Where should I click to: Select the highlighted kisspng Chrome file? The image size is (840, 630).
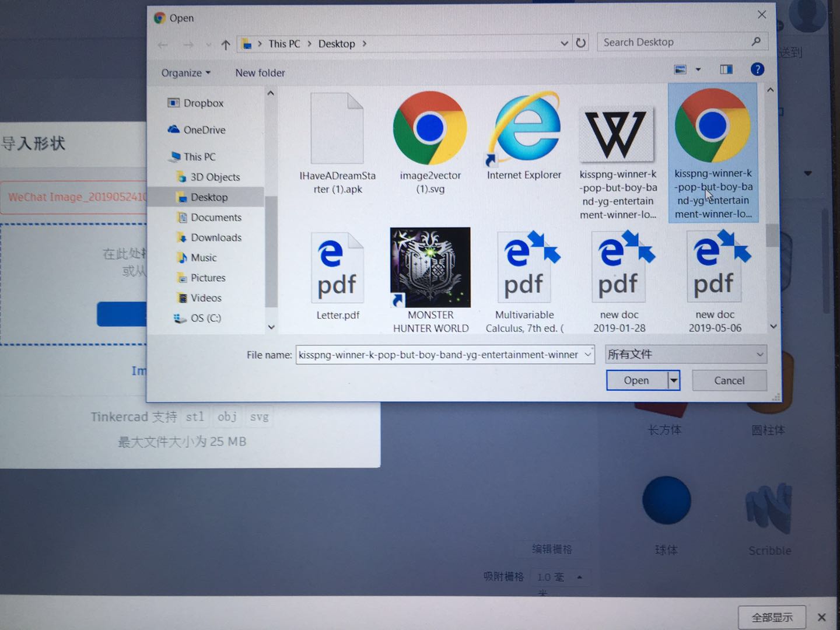click(x=713, y=153)
